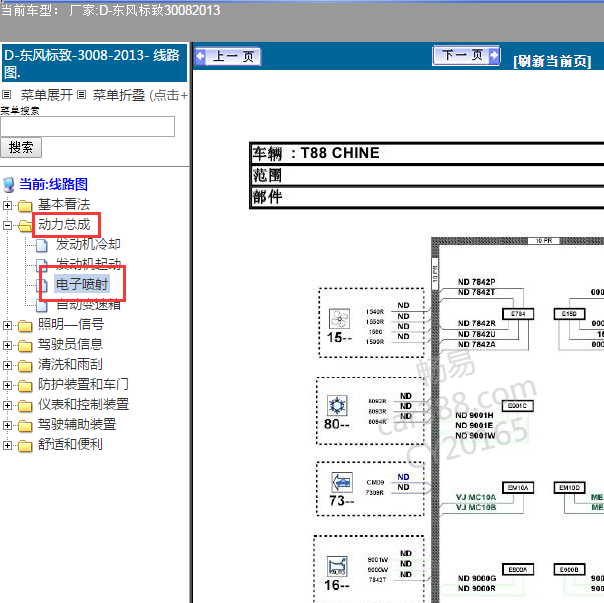Click 菜单折叠 to collapse all menus
Screen dimensions: 604x603
pyautogui.click(x=119, y=95)
